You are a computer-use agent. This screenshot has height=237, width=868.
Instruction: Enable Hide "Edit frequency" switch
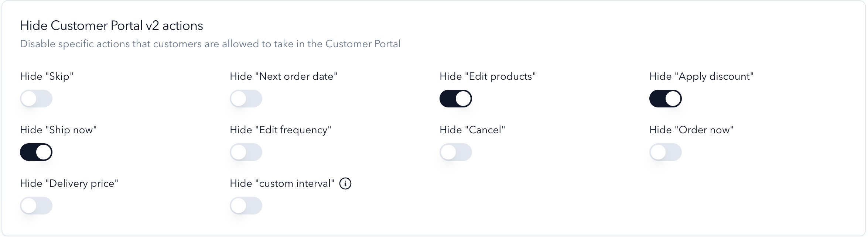coord(246,152)
